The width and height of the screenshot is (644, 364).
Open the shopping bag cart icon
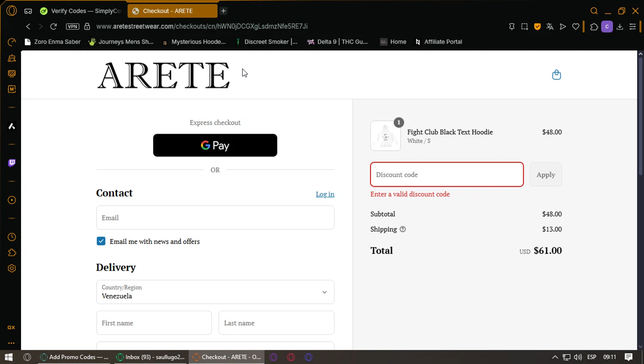(556, 75)
